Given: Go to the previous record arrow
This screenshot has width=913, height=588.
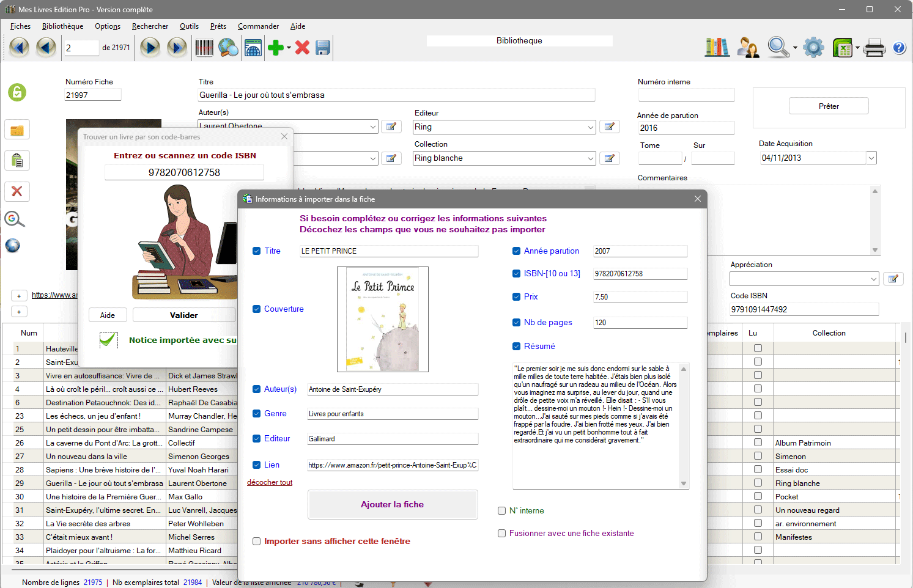Looking at the screenshot, I should point(46,47).
